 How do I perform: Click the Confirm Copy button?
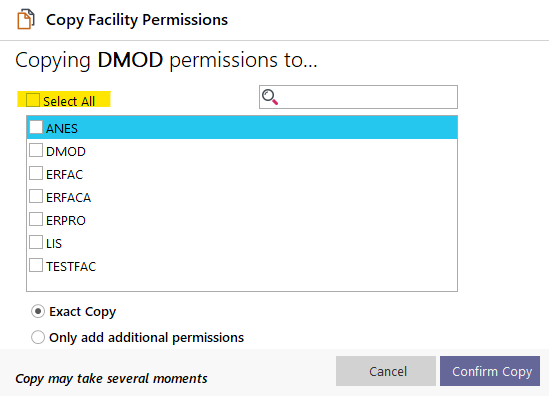pos(490,371)
